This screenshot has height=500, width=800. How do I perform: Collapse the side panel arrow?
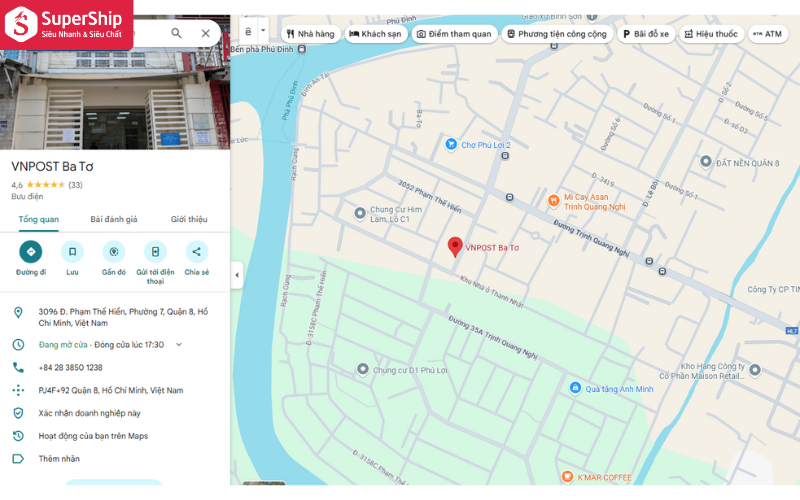(237, 275)
